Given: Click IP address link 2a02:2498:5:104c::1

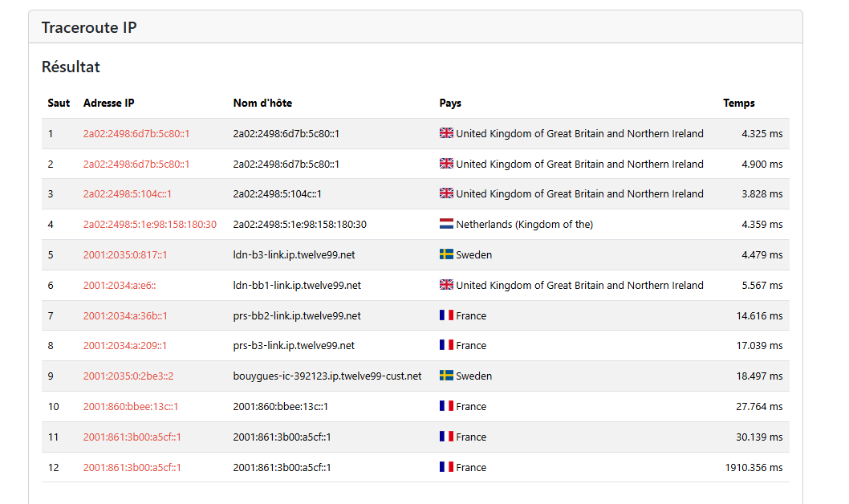Looking at the screenshot, I should [128, 193].
